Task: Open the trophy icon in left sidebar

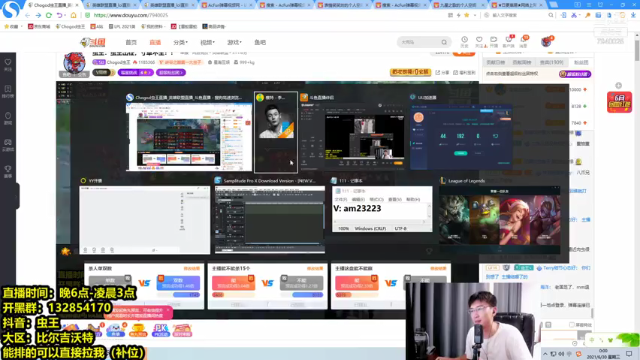Action: (x=8, y=171)
